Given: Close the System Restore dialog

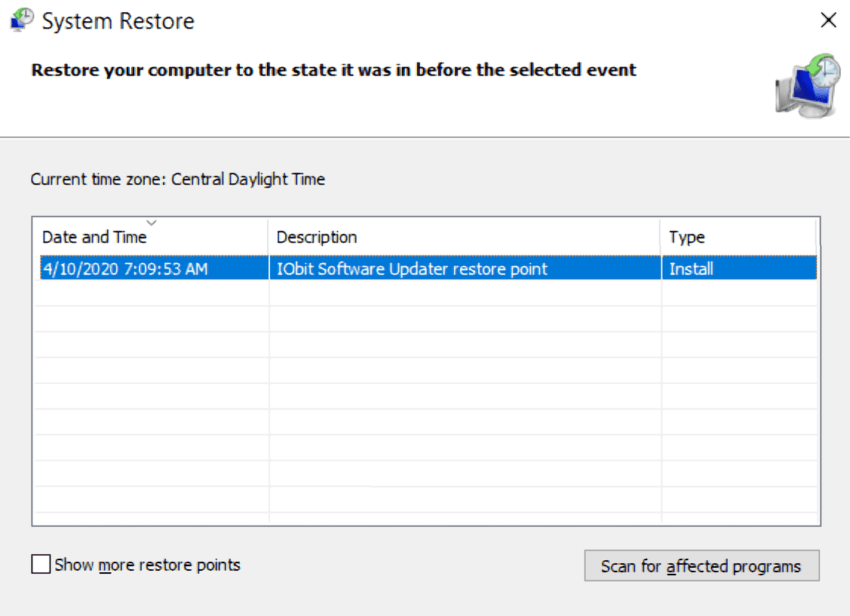Looking at the screenshot, I should (x=828, y=20).
